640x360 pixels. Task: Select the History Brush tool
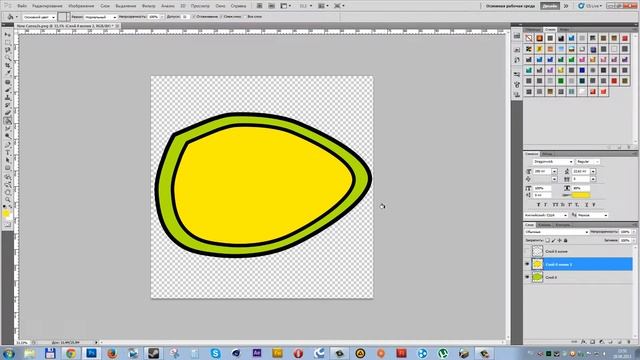[8, 104]
